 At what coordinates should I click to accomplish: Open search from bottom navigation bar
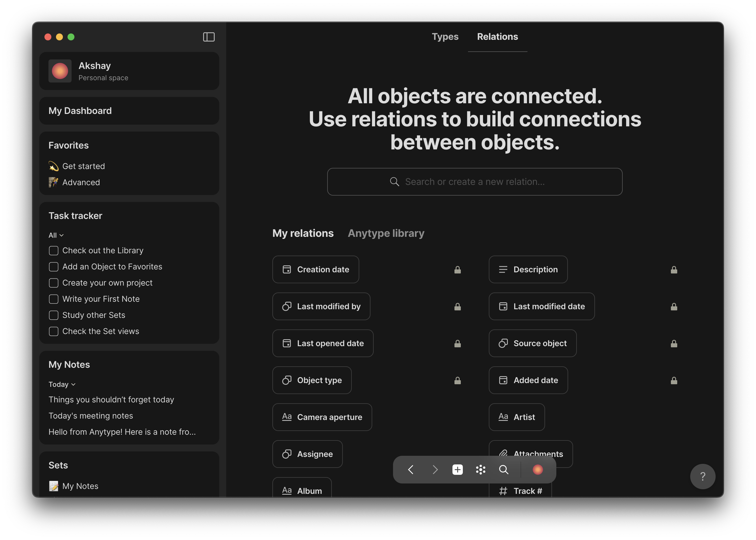coord(504,470)
